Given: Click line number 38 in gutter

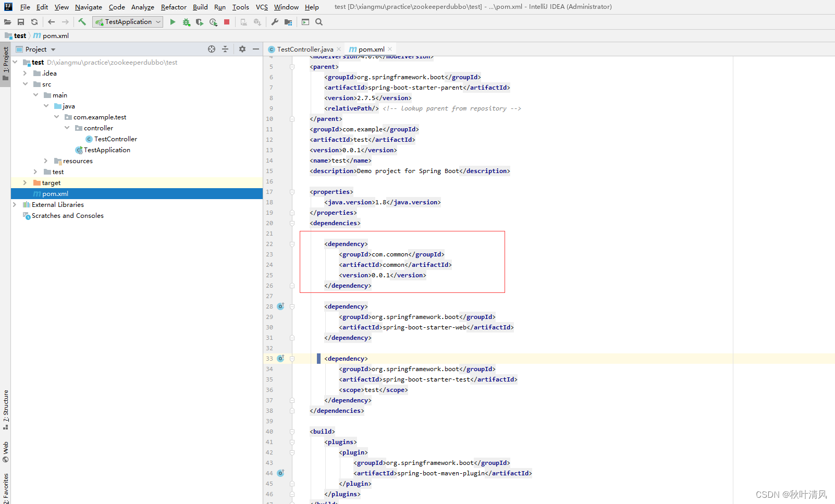Looking at the screenshot, I should coord(269,411).
